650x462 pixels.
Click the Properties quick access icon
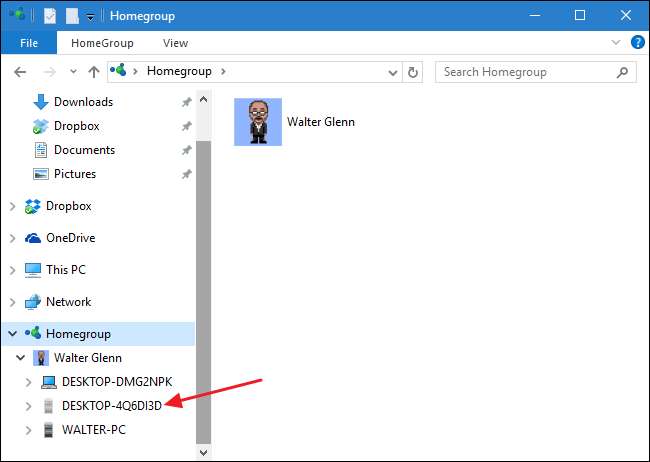click(x=50, y=16)
